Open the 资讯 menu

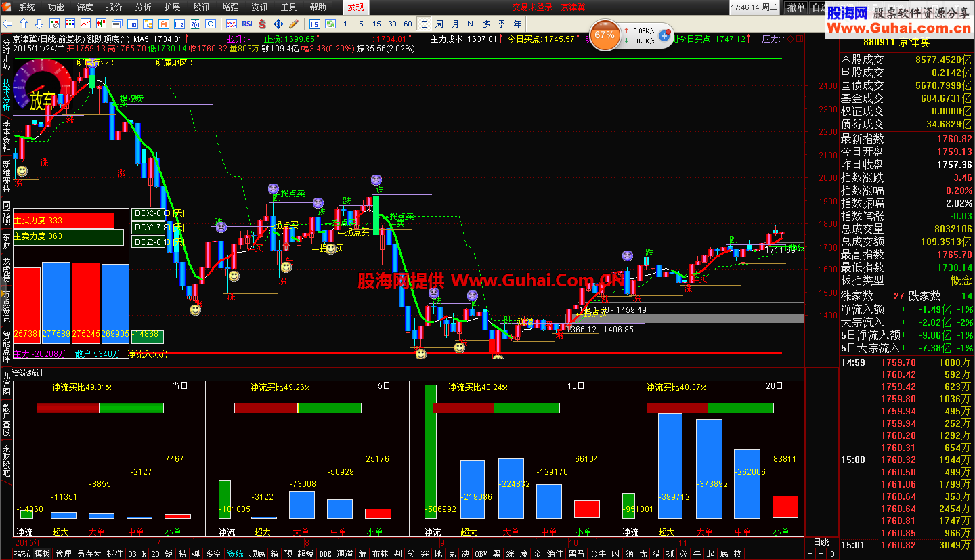259,7
